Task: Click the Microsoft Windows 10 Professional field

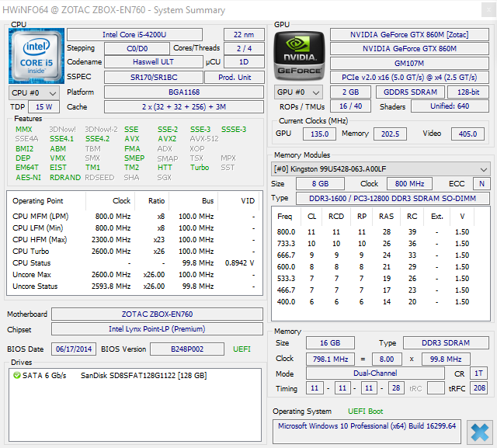Action: [367, 432]
